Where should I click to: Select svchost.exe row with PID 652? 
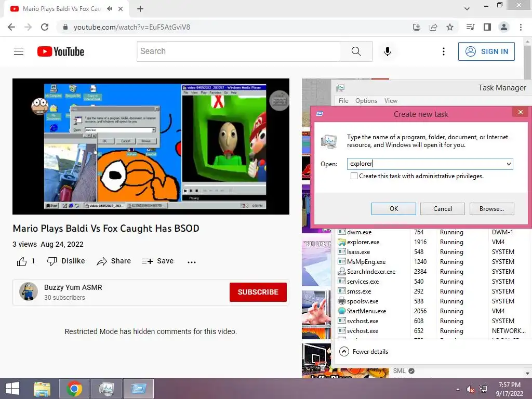tap(432, 330)
